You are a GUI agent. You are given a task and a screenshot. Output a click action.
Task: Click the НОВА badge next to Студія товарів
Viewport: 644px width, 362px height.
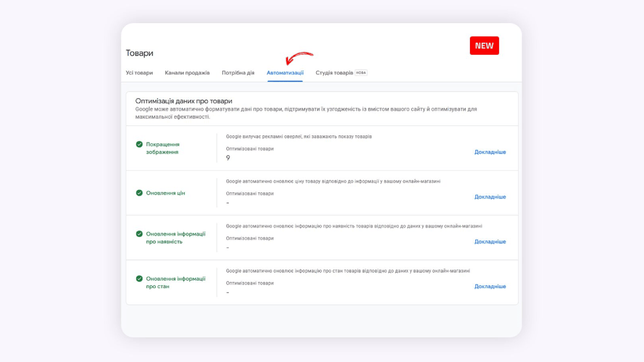pos(361,73)
